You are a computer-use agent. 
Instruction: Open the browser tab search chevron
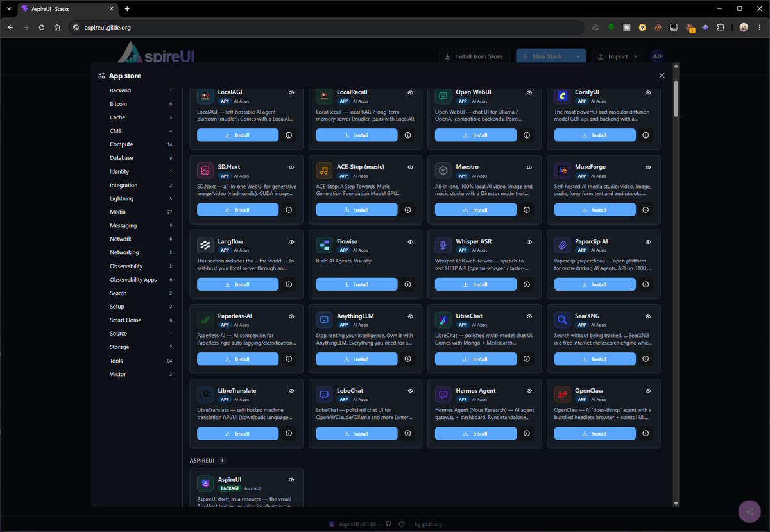pyautogui.click(x=9, y=8)
